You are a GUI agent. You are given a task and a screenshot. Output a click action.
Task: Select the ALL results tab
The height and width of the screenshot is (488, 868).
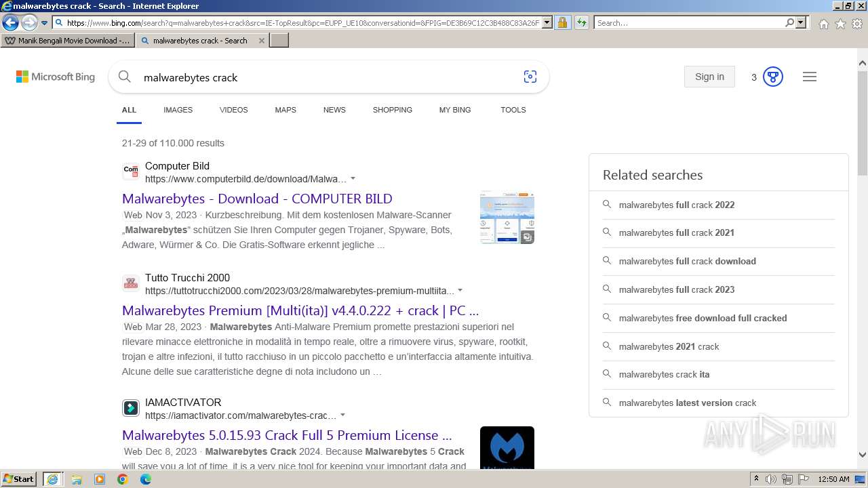[129, 110]
